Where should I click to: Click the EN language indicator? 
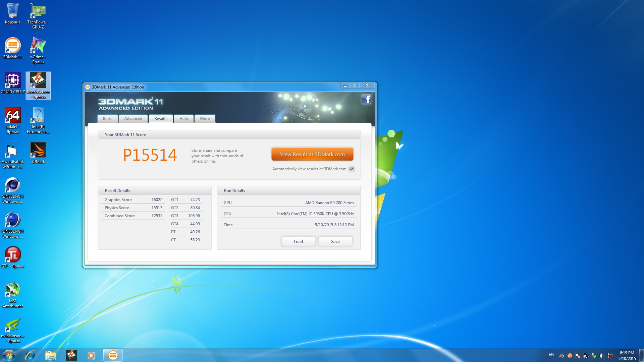click(551, 355)
